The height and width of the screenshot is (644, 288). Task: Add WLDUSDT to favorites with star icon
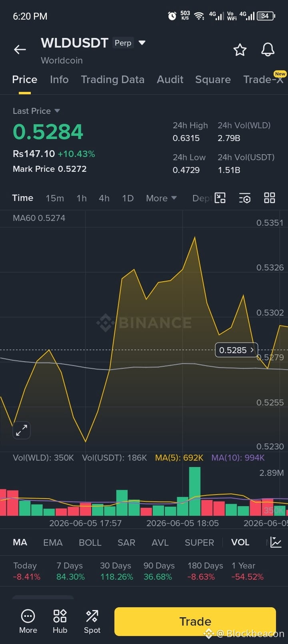click(x=240, y=50)
